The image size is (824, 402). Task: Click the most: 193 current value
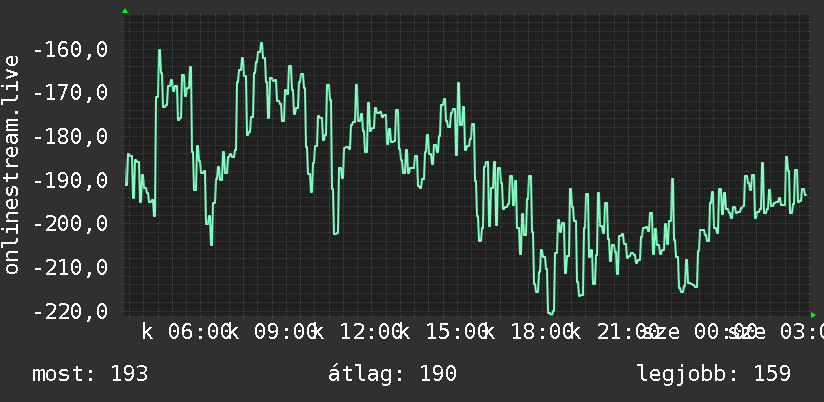click(90, 374)
